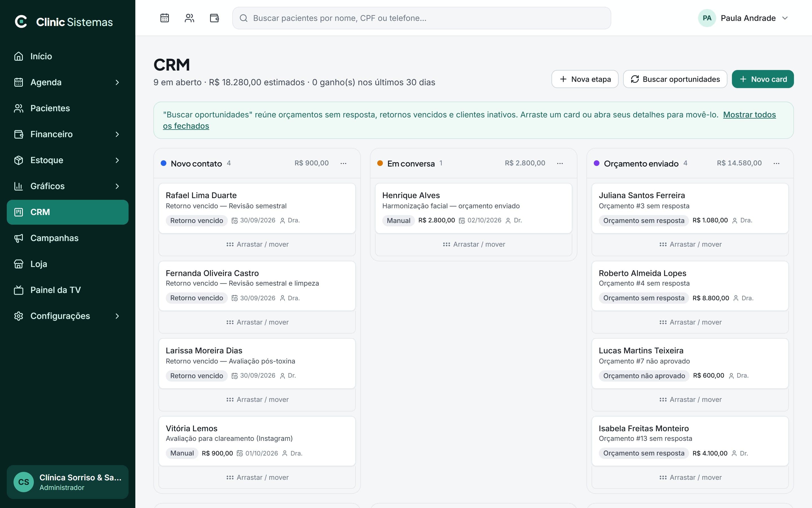The width and height of the screenshot is (812, 508).
Task: Open options menu for Novo contato column
Action: click(x=343, y=163)
